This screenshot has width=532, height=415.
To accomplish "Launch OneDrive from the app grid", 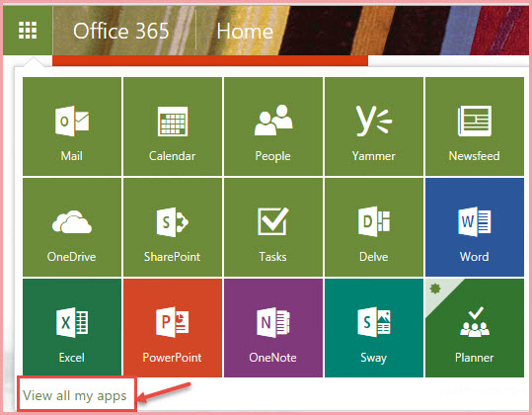I will [72, 227].
